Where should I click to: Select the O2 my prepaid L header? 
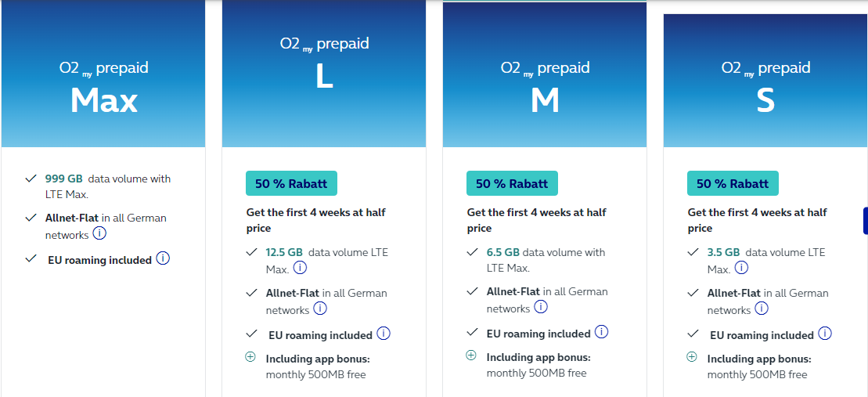324,63
